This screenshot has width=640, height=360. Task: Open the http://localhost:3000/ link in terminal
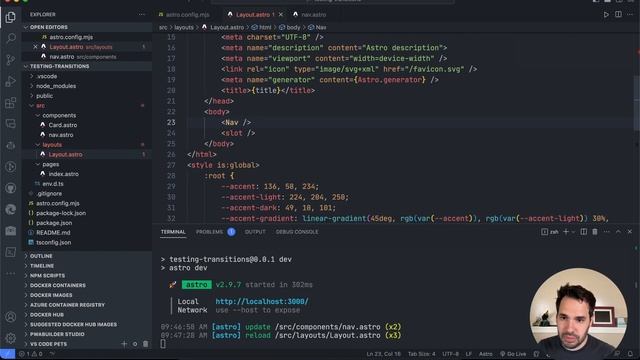pos(262,302)
